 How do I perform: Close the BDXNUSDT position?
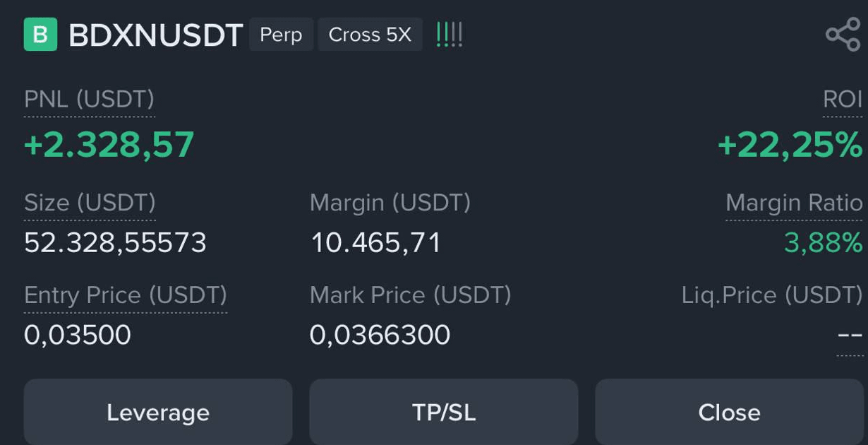730,413
